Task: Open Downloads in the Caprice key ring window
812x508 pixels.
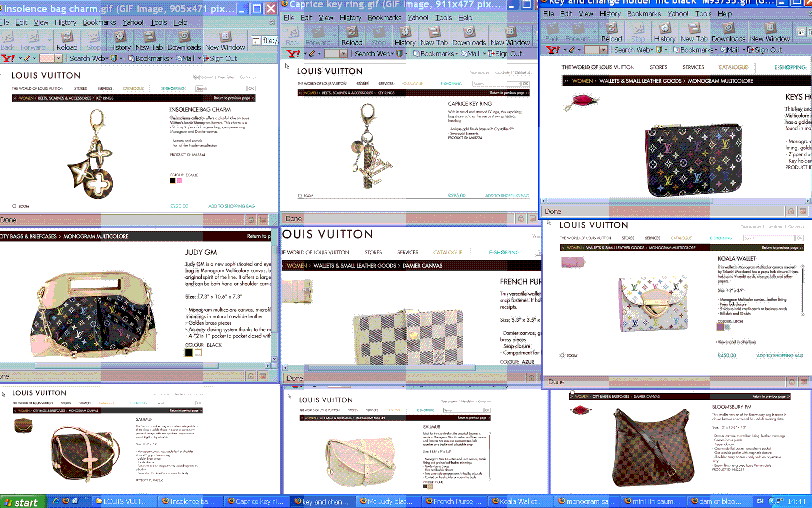Action: point(469,36)
